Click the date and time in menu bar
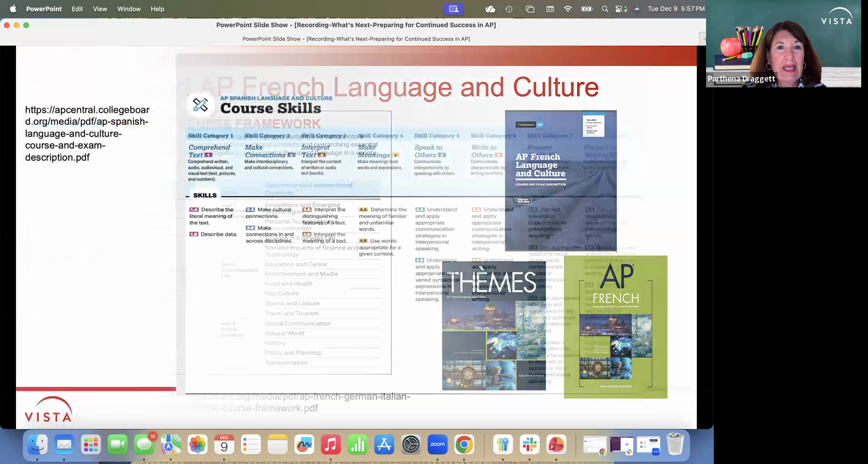The image size is (868, 464). pos(676,9)
